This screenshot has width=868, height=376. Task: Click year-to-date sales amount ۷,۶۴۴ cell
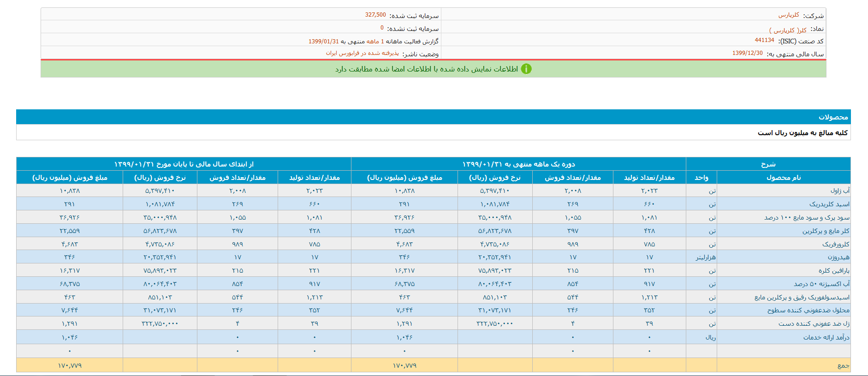click(70, 310)
